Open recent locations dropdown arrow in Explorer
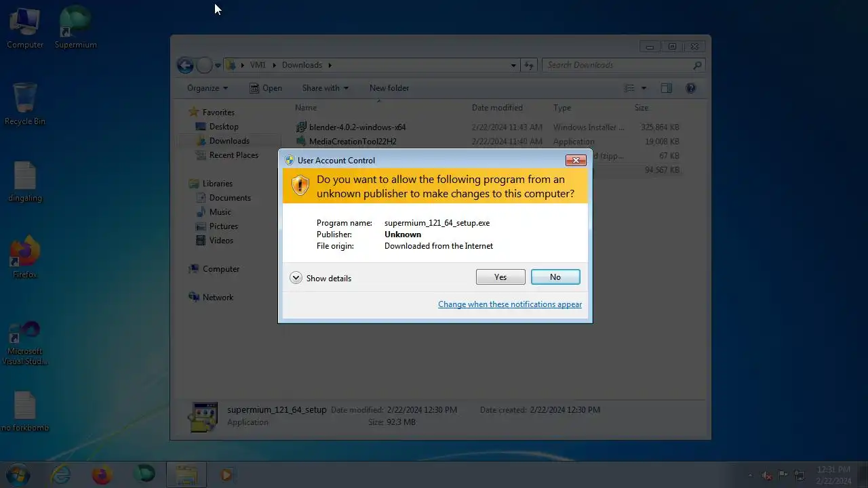 coord(218,66)
